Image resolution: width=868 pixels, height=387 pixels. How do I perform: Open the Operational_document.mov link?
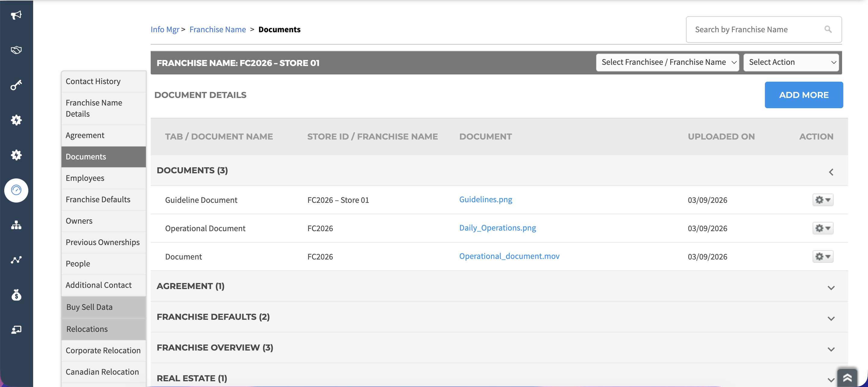(x=509, y=256)
